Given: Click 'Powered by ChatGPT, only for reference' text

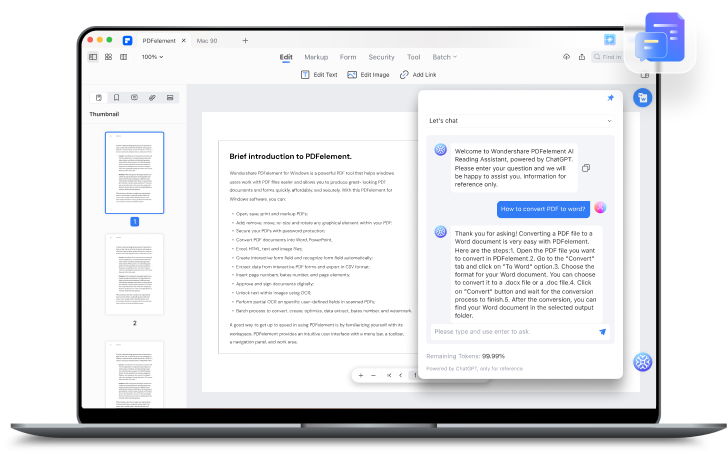Looking at the screenshot, I should coord(474,369).
